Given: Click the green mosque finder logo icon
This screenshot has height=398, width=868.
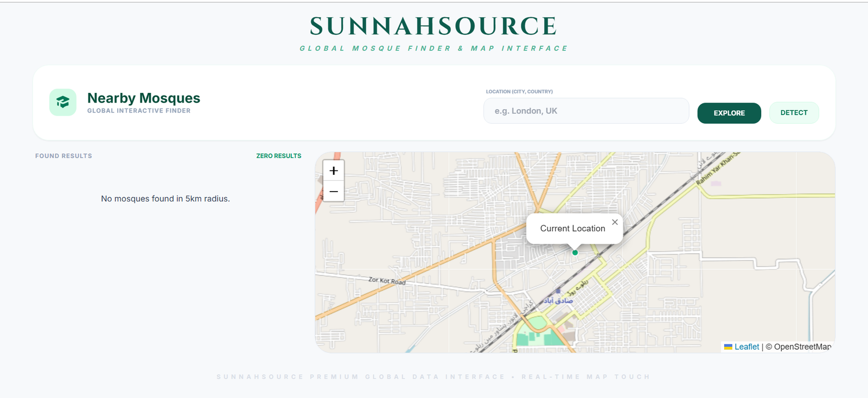Looking at the screenshot, I should pyautogui.click(x=63, y=103).
